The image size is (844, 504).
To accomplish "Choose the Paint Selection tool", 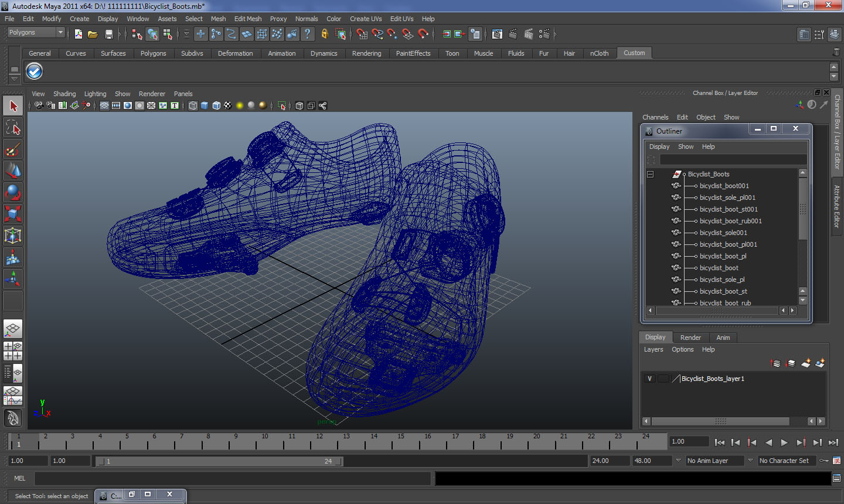I will [13, 150].
